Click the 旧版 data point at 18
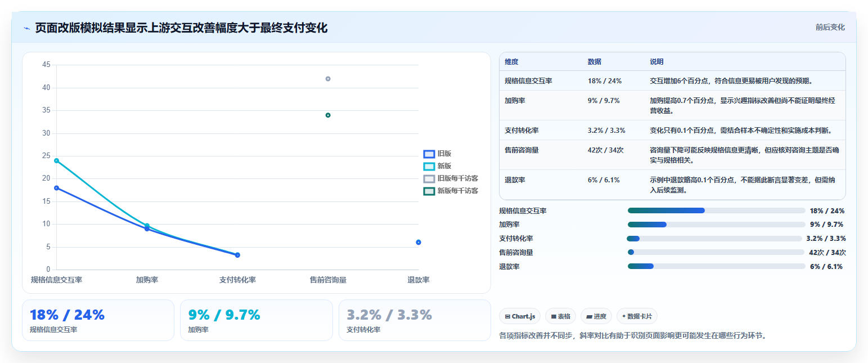The image size is (868, 363). coord(56,188)
